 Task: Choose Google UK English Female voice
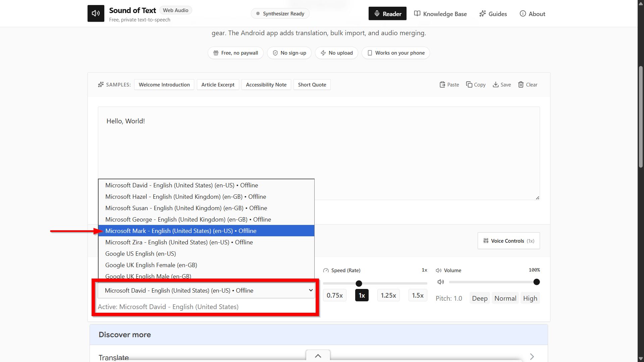pos(206,265)
